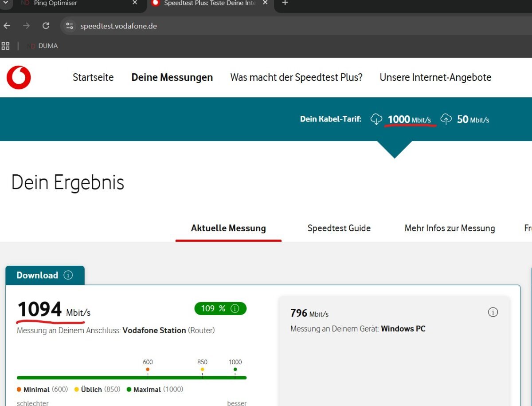
Task: Click the Vodafone logo icon
Action: (x=19, y=77)
